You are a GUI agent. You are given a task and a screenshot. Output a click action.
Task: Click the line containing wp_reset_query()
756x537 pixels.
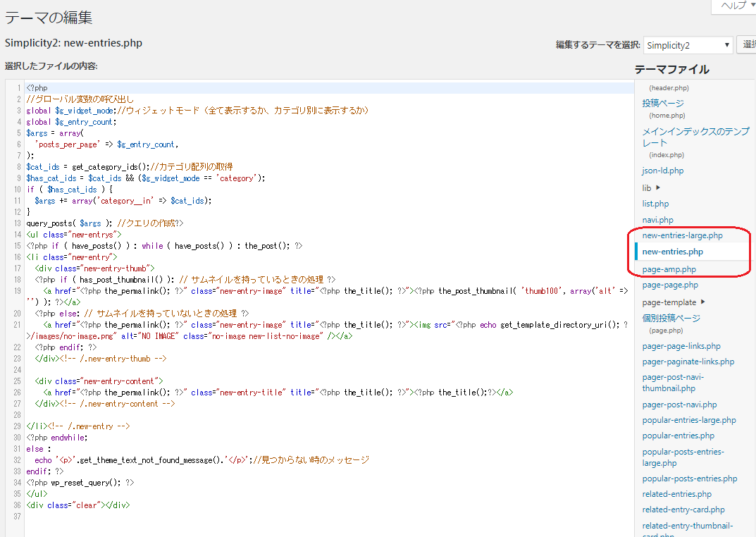point(80,483)
